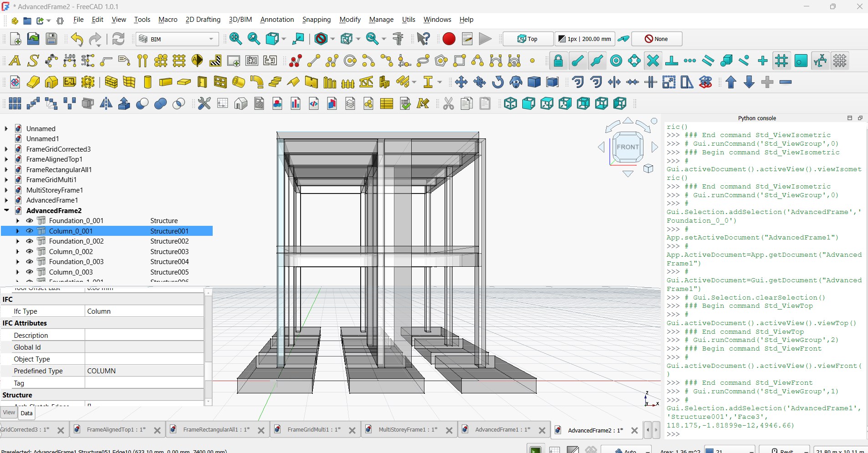Click the Save document icon
Image resolution: width=868 pixels, height=453 pixels.
click(x=51, y=39)
